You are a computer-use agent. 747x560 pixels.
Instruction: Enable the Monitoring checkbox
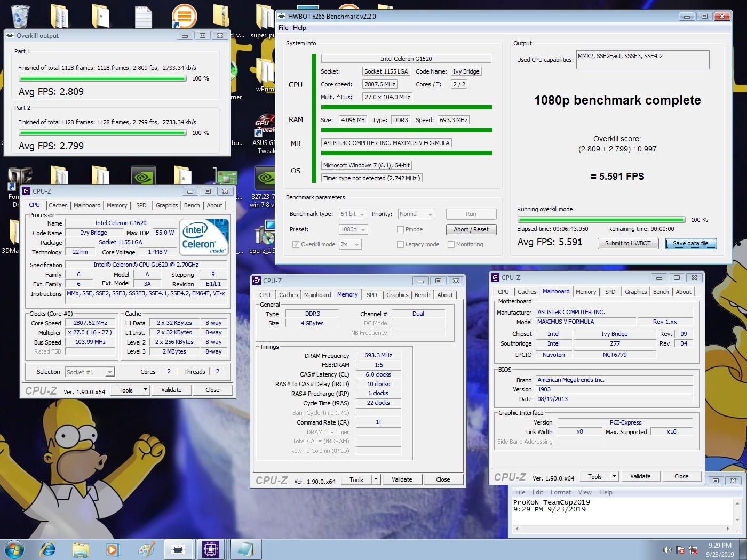tap(451, 244)
